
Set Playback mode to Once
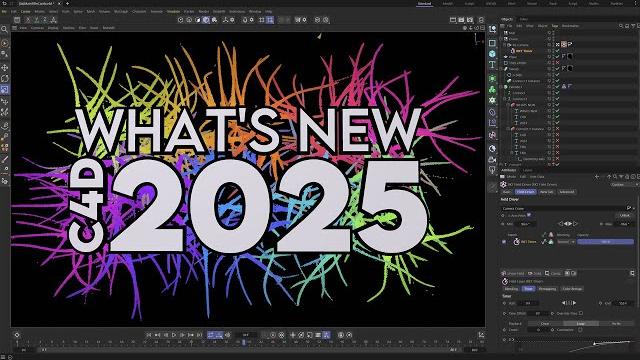[x=545, y=323]
